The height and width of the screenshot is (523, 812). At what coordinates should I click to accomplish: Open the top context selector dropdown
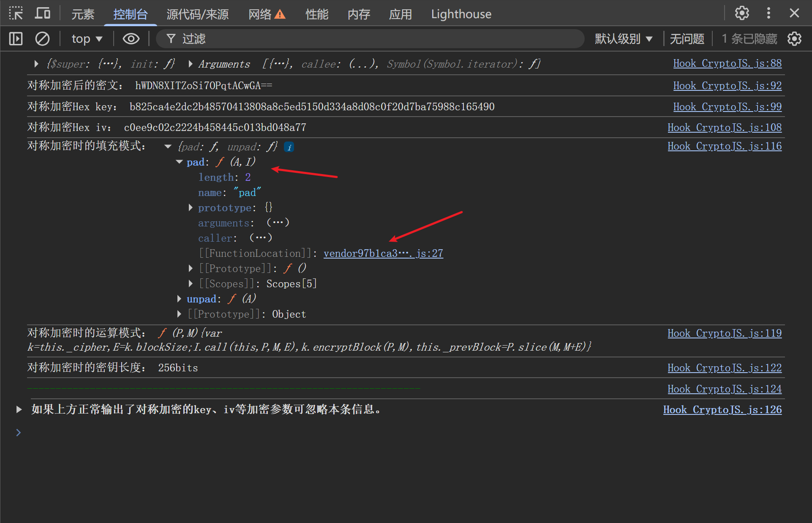[87, 39]
